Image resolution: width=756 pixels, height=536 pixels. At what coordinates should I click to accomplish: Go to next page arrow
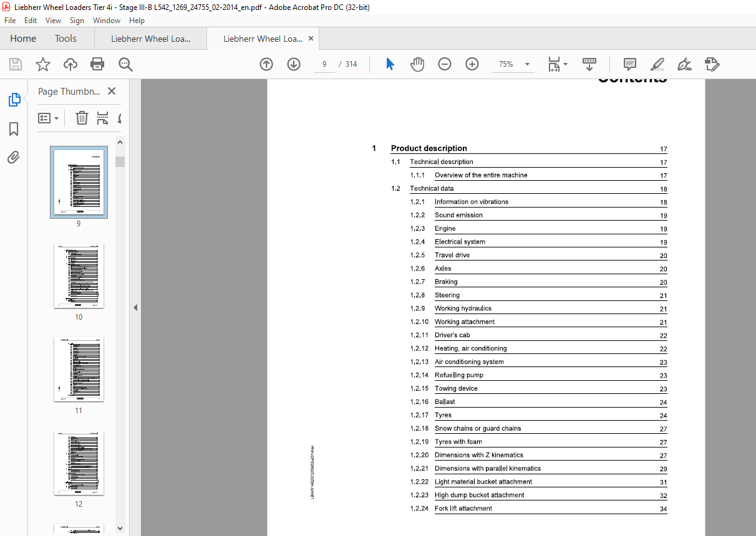click(x=294, y=64)
